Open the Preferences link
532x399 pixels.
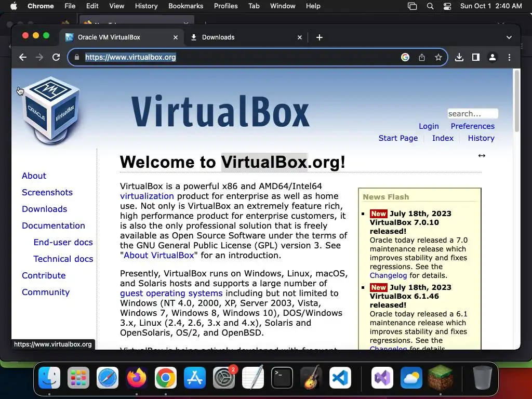(x=473, y=126)
